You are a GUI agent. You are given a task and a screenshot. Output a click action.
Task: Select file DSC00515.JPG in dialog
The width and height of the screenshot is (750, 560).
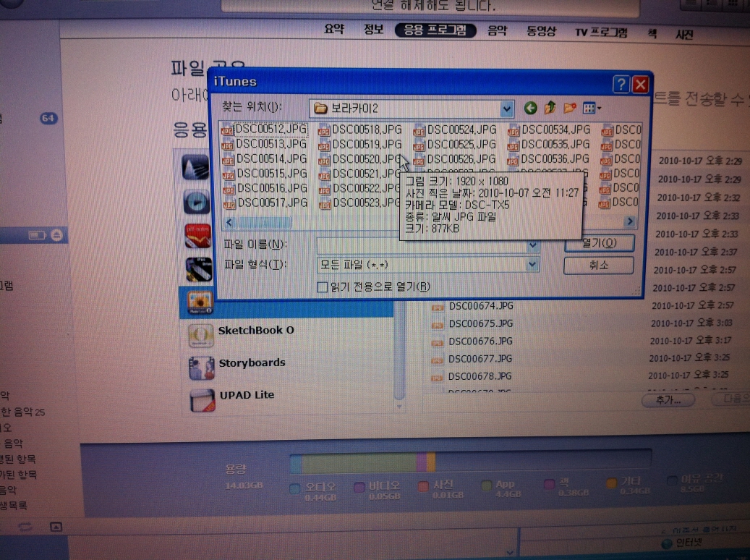pyautogui.click(x=265, y=173)
